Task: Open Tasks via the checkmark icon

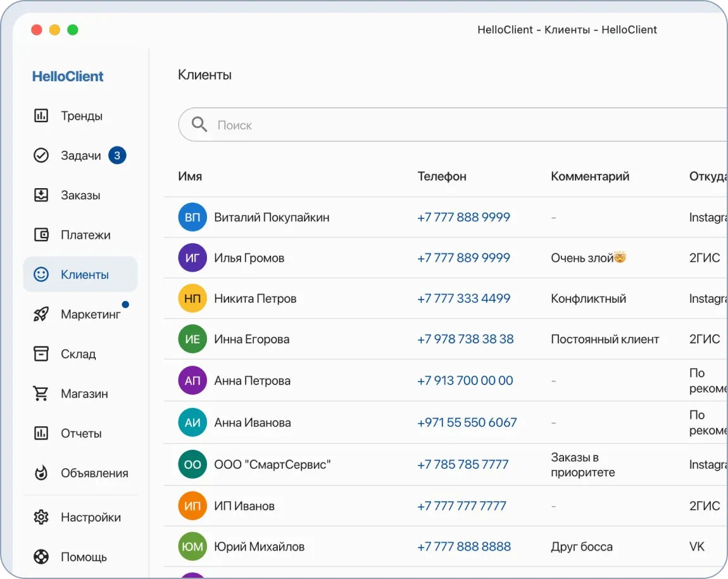Action: (x=41, y=156)
